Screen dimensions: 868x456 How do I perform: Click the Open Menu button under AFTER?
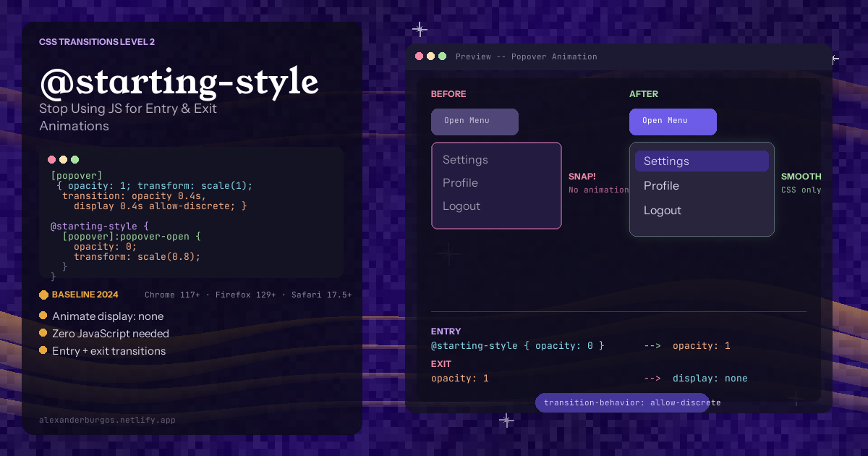[673, 122]
